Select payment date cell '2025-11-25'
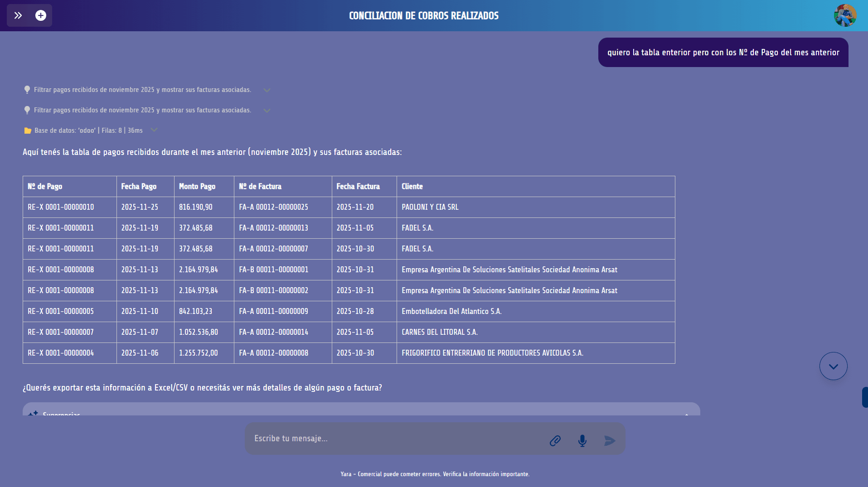The width and height of the screenshot is (868, 487). point(145,207)
